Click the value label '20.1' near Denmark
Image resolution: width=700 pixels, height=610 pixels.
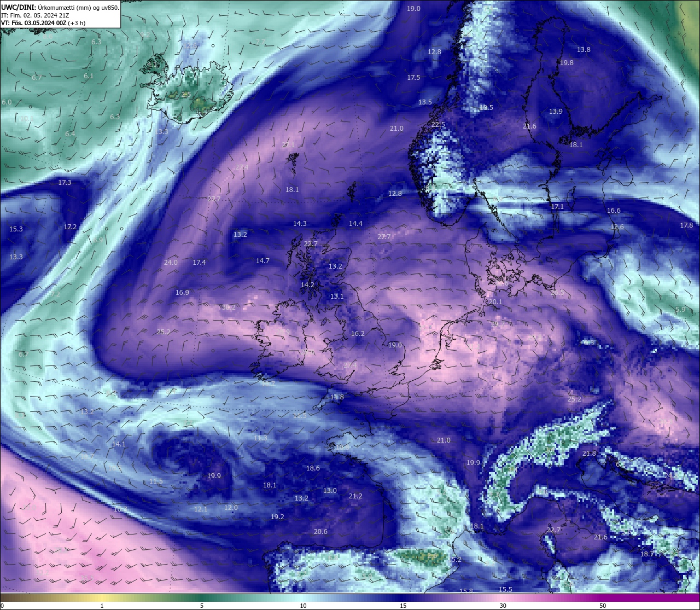[495, 302]
